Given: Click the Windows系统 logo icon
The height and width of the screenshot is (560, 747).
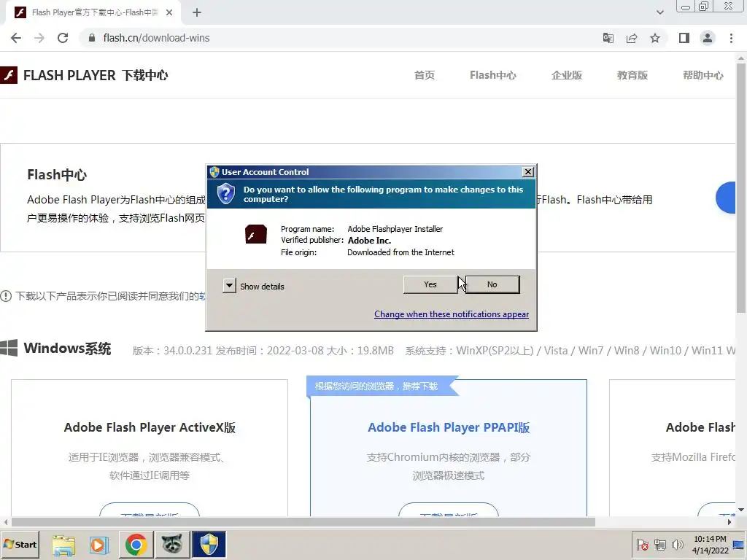Looking at the screenshot, I should pyautogui.click(x=9, y=348).
